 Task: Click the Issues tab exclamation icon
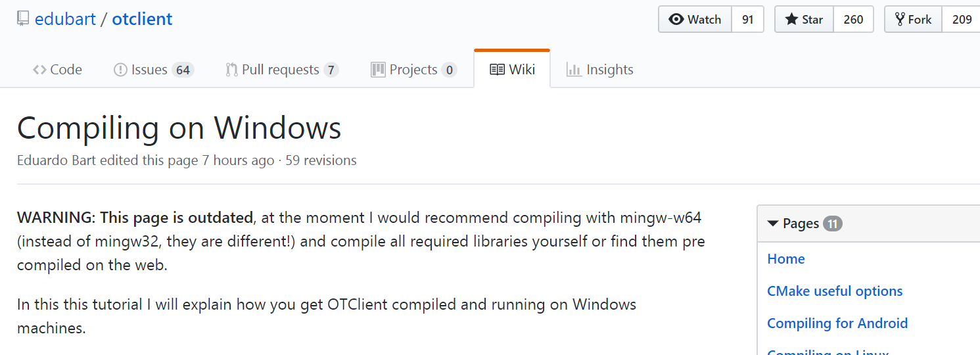click(x=120, y=70)
